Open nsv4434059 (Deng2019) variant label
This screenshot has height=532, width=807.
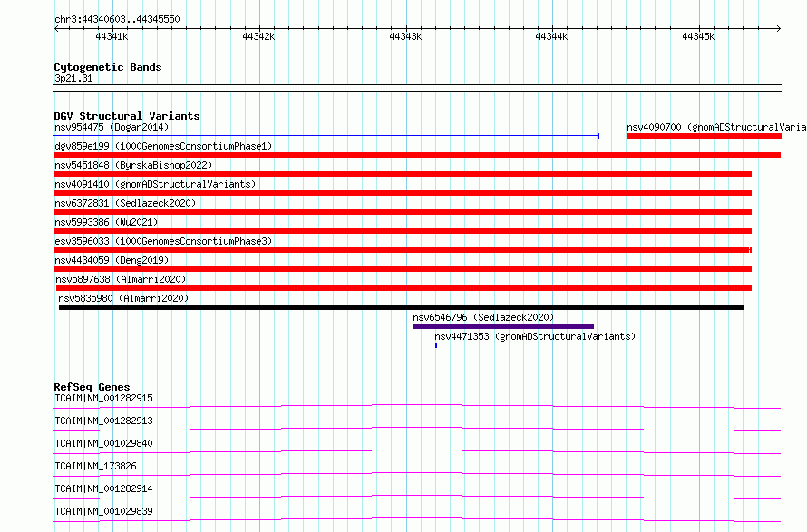(x=112, y=260)
